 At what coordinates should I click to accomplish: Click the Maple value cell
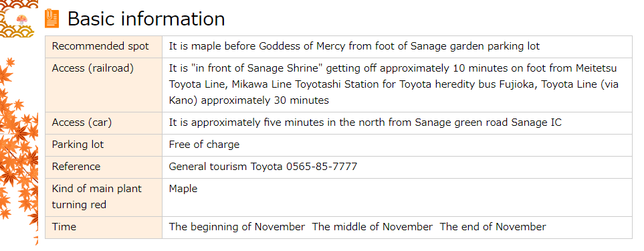pyautogui.click(x=397, y=197)
